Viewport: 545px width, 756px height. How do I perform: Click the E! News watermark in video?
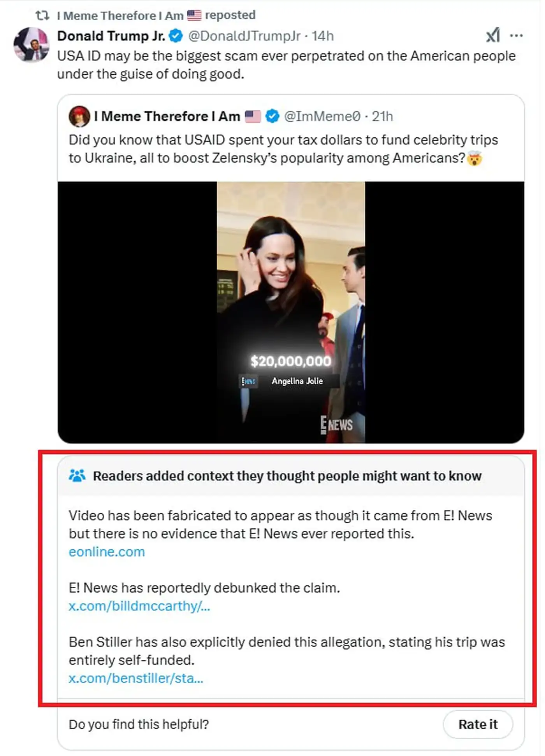pyautogui.click(x=336, y=424)
